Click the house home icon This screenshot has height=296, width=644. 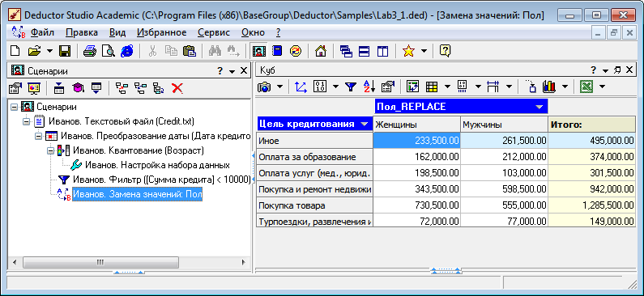click(x=320, y=51)
